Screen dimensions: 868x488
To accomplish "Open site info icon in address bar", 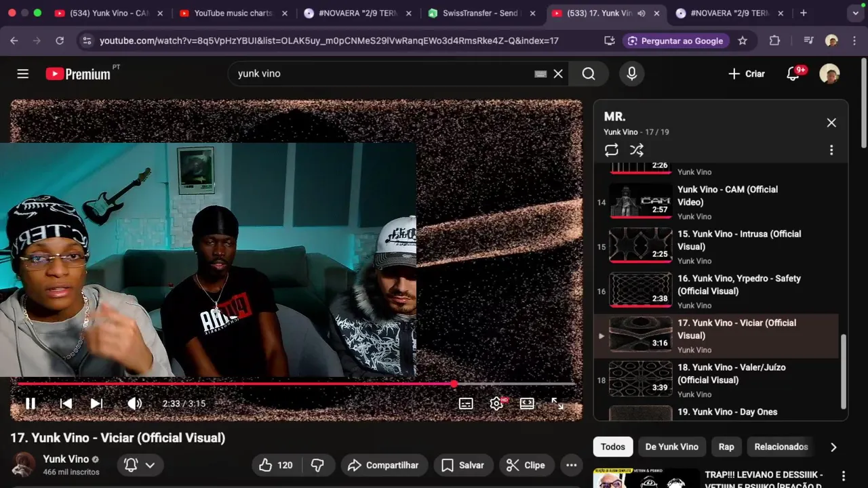I will 86,41.
